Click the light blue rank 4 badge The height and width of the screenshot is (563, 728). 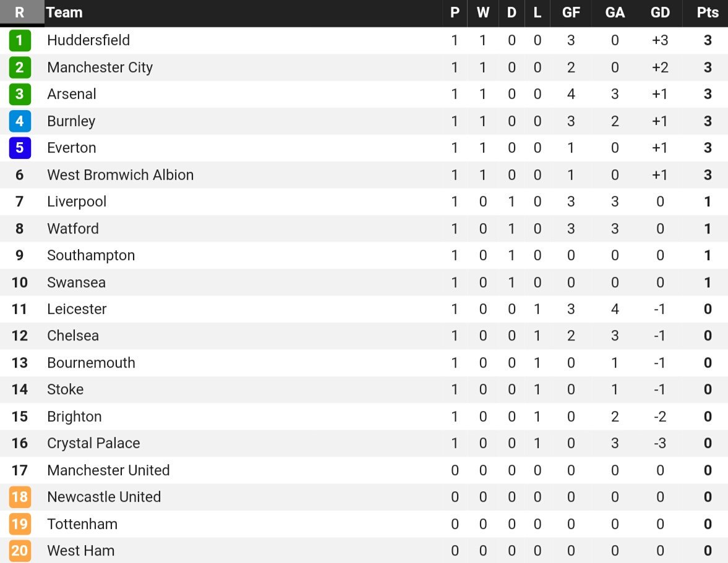[20, 121]
